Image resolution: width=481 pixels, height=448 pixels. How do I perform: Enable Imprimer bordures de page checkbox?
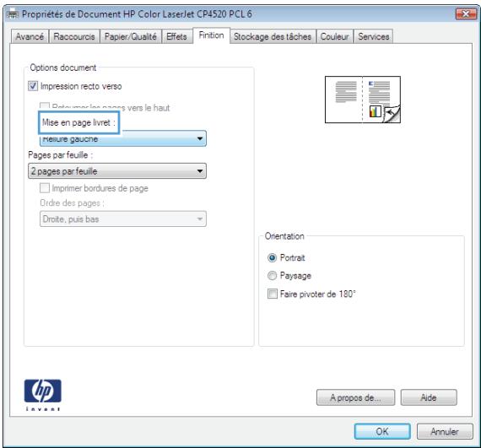(45, 188)
